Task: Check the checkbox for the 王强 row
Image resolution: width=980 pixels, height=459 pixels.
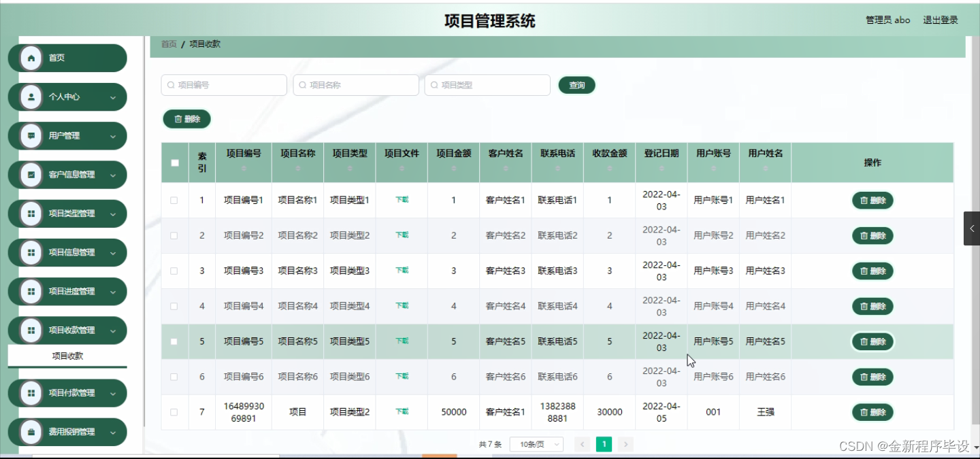Action: (174, 411)
